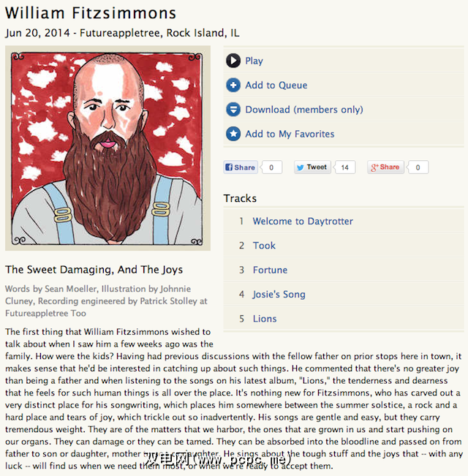Image resolution: width=468 pixels, height=476 pixels.
Task: Click the Google Plus share count bubble
Action: [x=418, y=167]
